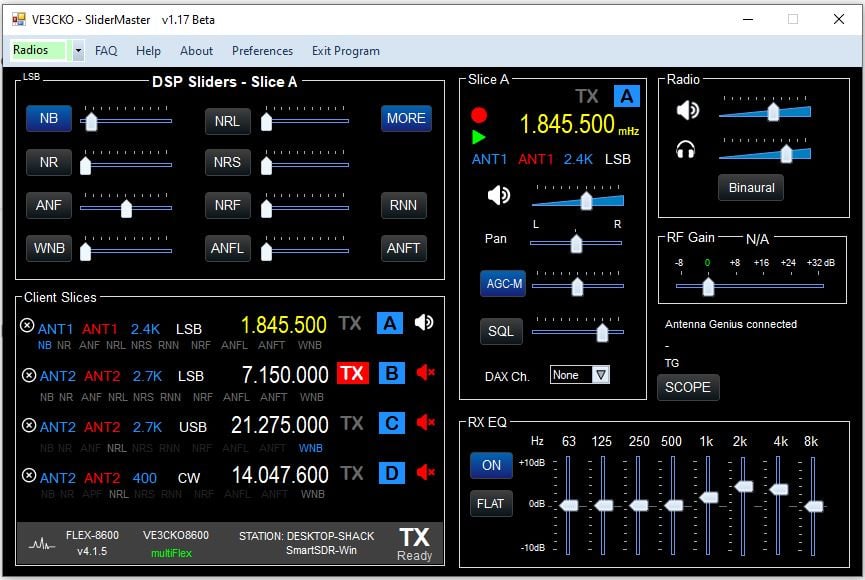Toggle the NRS button
The height and width of the screenshot is (580, 865).
tap(227, 162)
